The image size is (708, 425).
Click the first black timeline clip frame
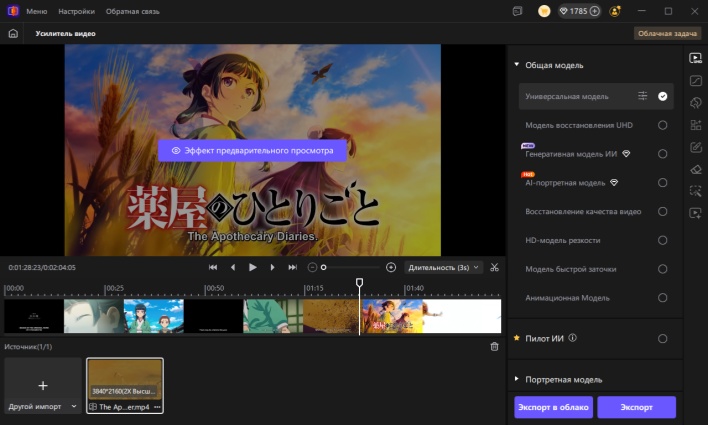34,316
